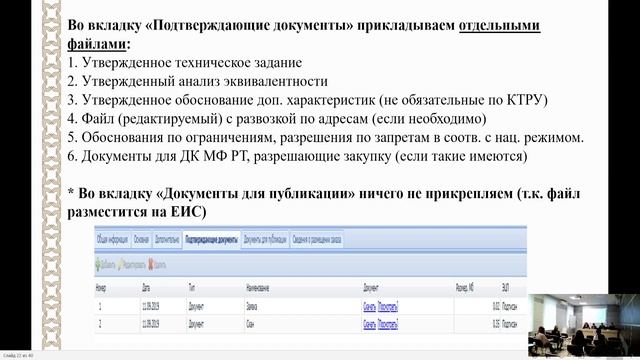This screenshot has height=360, width=640.
Task: Click the Номер column header
Action: click(101, 288)
